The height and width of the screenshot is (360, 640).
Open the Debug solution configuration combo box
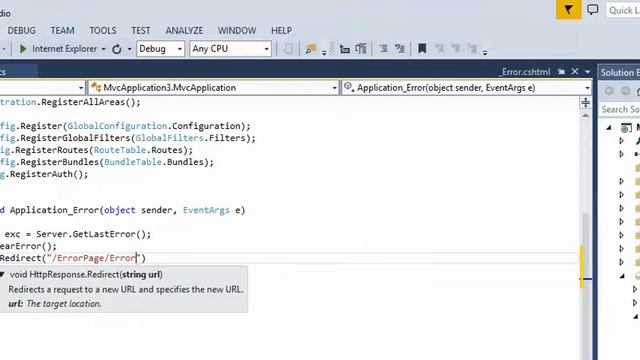tap(160, 49)
